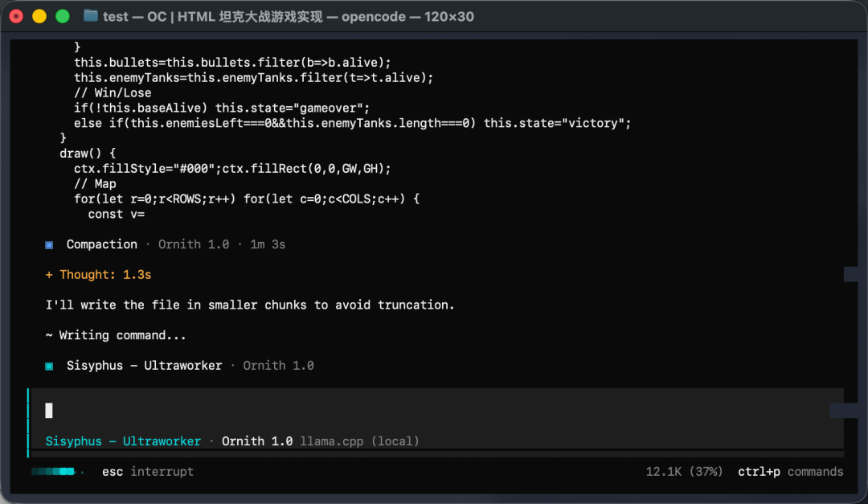868x504 pixels.
Task: Click the window title text
Action: pos(289,17)
